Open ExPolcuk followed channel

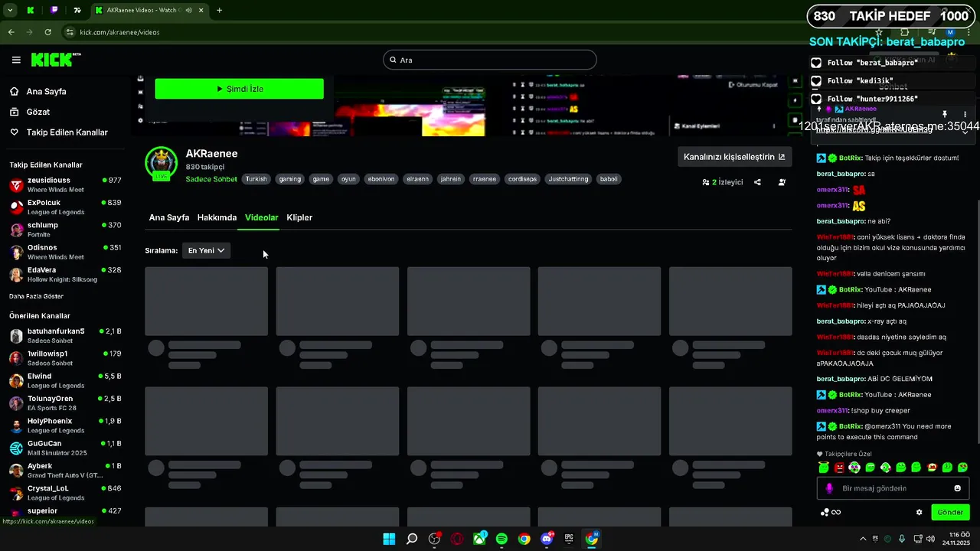tap(65, 207)
